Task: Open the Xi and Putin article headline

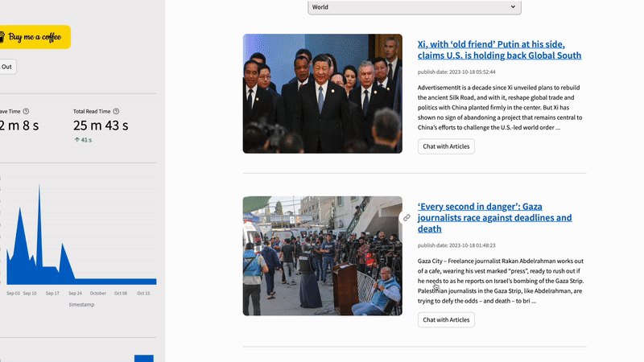Action: [499, 50]
